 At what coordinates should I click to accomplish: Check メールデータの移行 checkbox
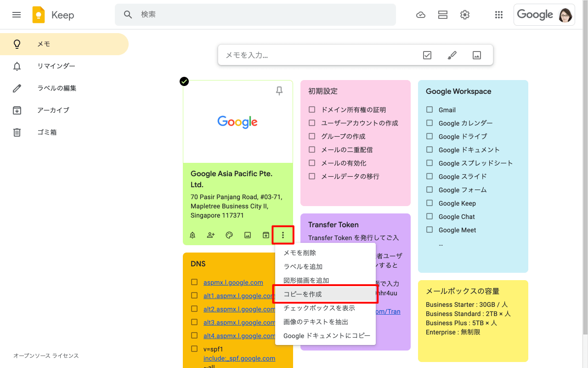(x=312, y=176)
